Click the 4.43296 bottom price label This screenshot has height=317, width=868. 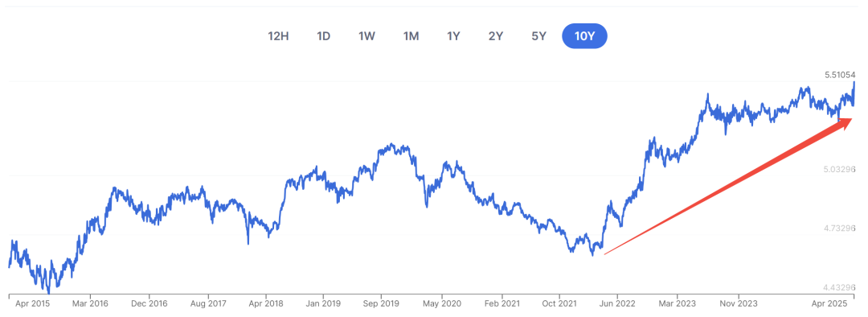(x=840, y=287)
